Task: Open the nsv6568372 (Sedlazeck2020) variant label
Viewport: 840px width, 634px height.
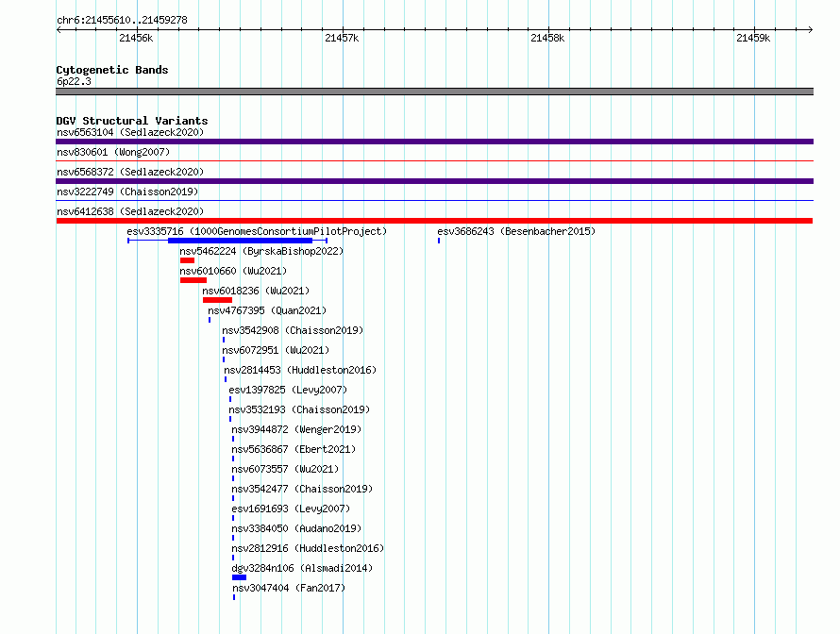Action: coord(130,172)
